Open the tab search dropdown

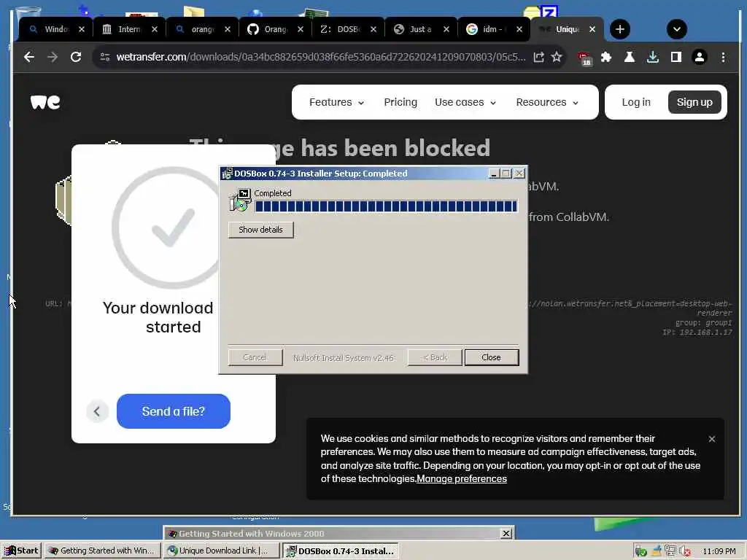[676, 29]
